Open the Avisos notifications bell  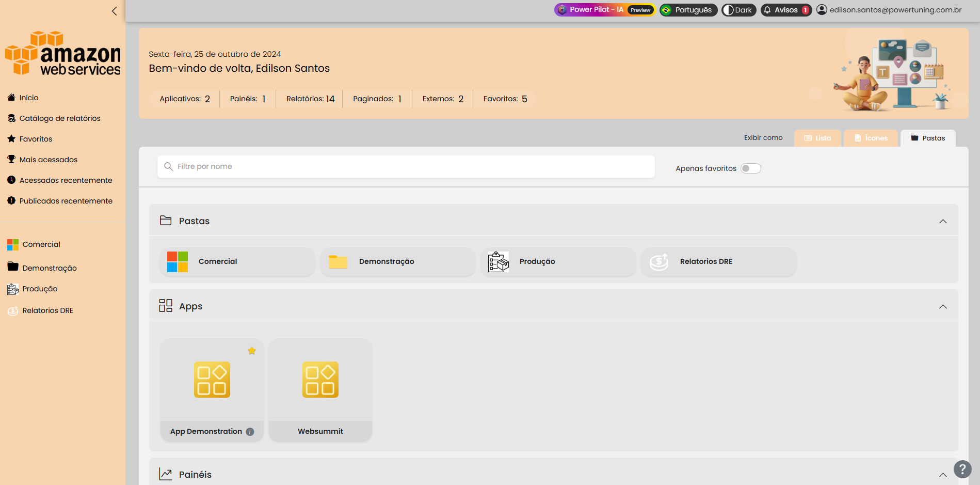(785, 10)
